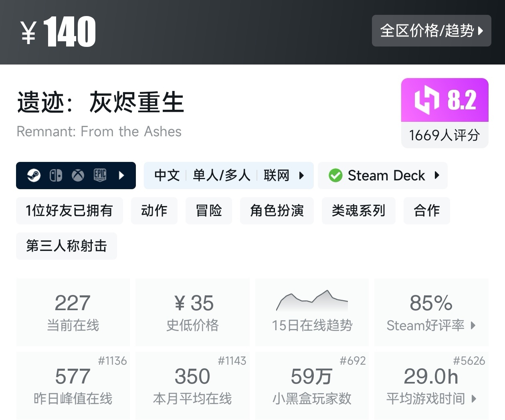This screenshot has height=420, width=505.
Task: Click the #1143 rank label
Action: (232, 361)
